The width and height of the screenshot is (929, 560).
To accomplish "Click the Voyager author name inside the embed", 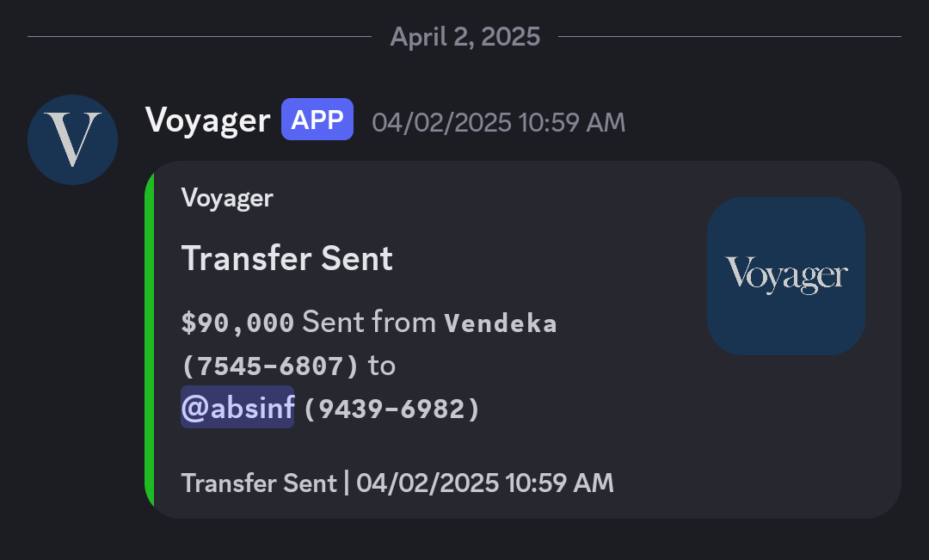I will [227, 198].
